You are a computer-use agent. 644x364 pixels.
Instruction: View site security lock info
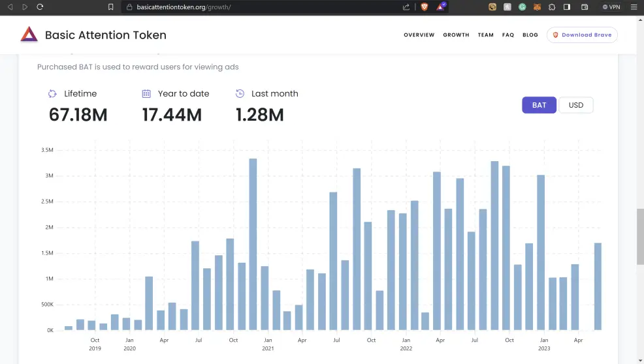(129, 7)
